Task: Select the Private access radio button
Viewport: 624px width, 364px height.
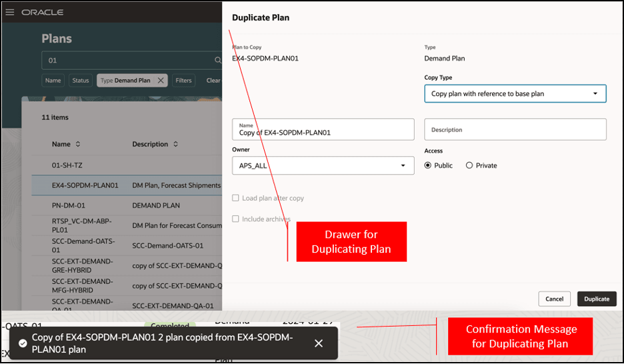Action: [x=469, y=165]
